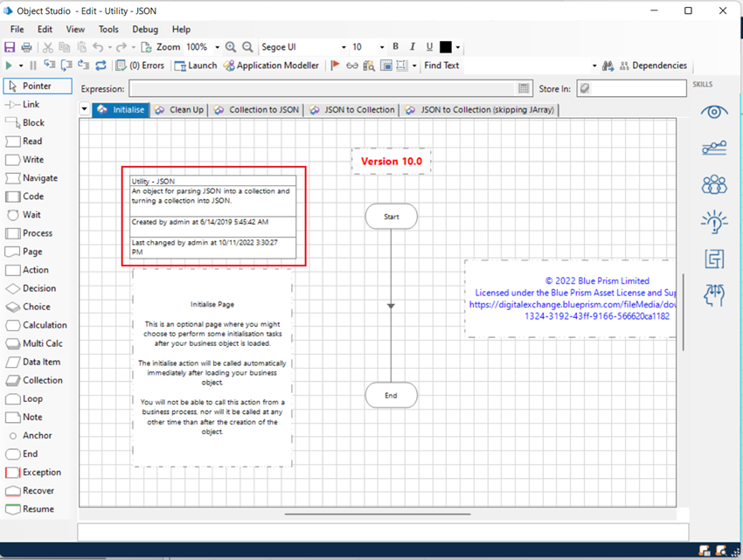Toggle bold text formatting
The image size is (743, 560).
coord(395,47)
